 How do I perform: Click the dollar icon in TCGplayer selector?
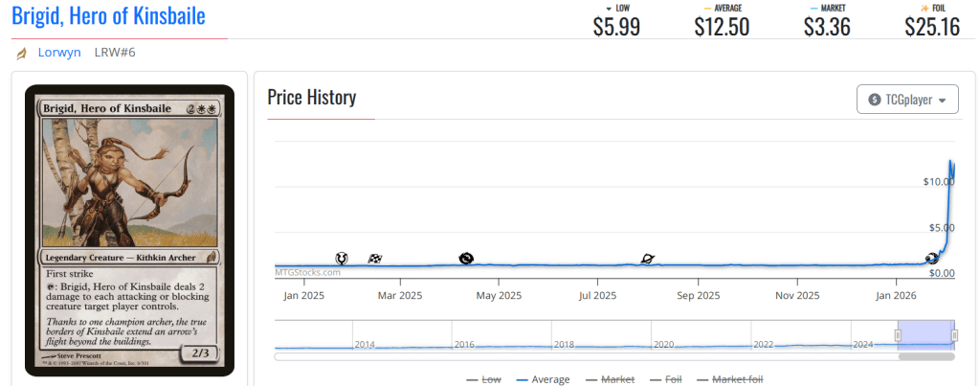[x=874, y=100]
